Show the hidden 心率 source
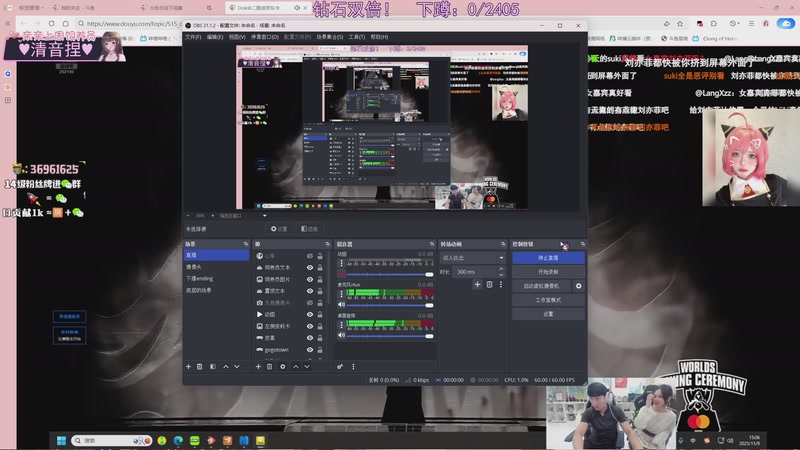 [310, 256]
